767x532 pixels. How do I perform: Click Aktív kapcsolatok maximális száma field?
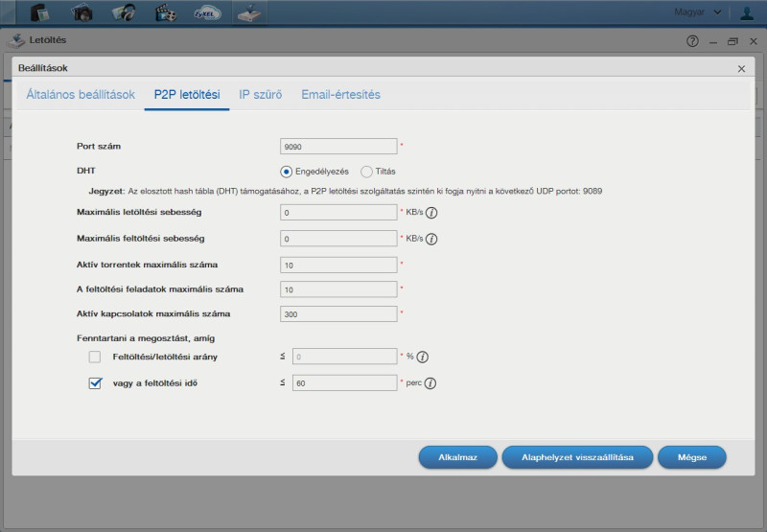click(338, 313)
